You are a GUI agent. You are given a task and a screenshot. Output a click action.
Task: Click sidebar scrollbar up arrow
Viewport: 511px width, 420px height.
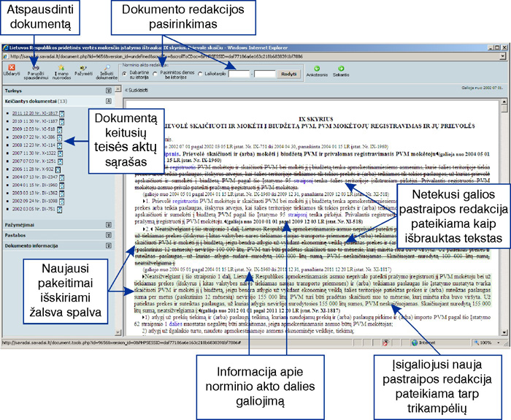(118, 89)
